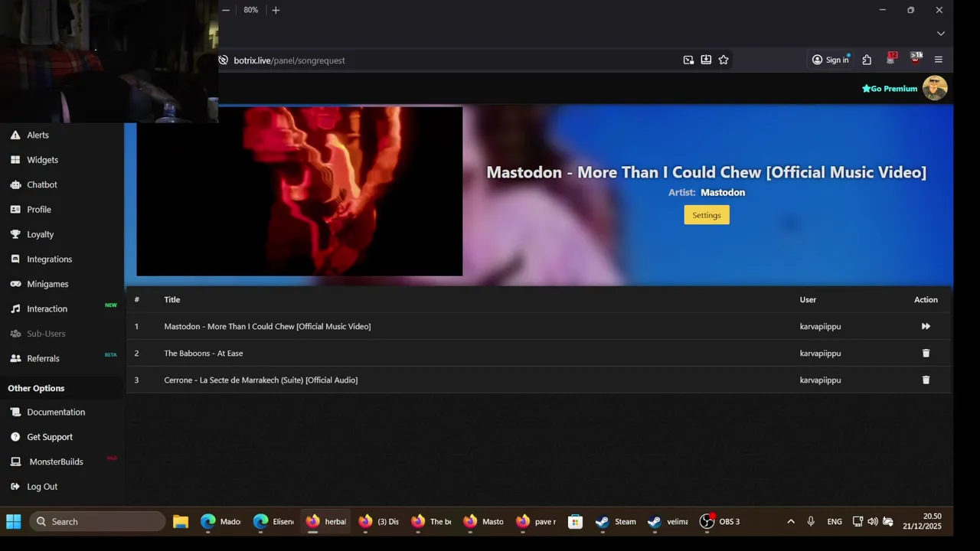This screenshot has height=551, width=980.
Task: Click the zoom out minus button
Action: click(x=226, y=10)
